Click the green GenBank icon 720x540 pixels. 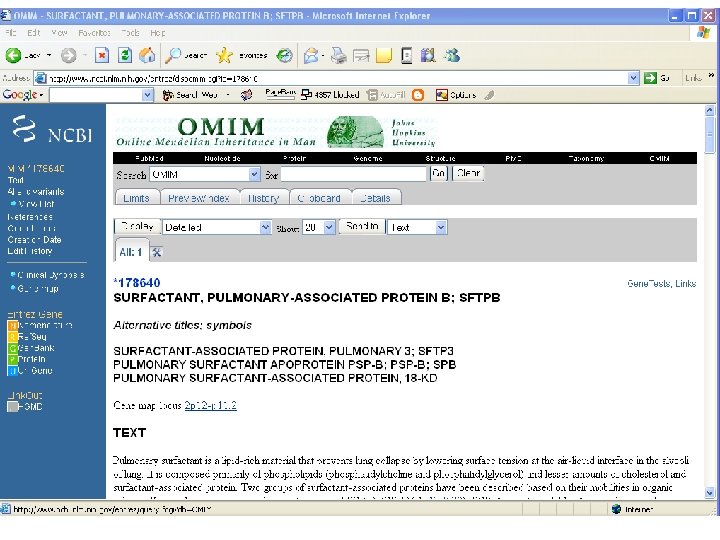(x=12, y=348)
